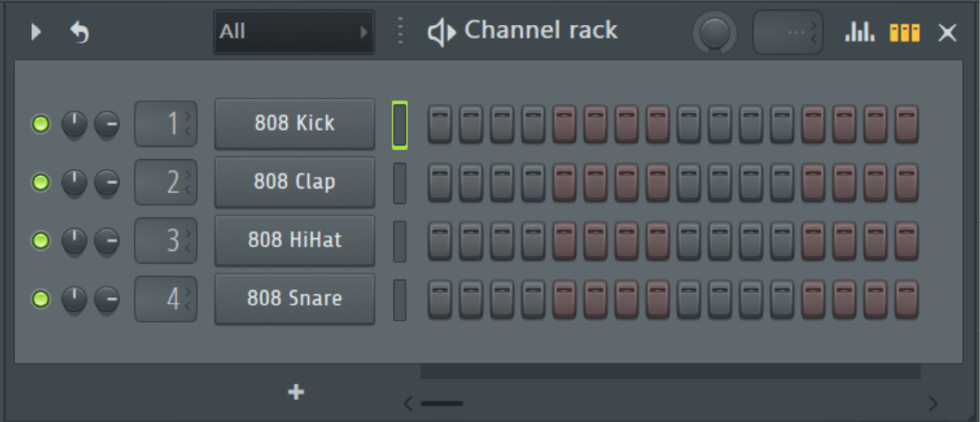
Task: Add a new channel with plus icon
Action: [x=297, y=392]
